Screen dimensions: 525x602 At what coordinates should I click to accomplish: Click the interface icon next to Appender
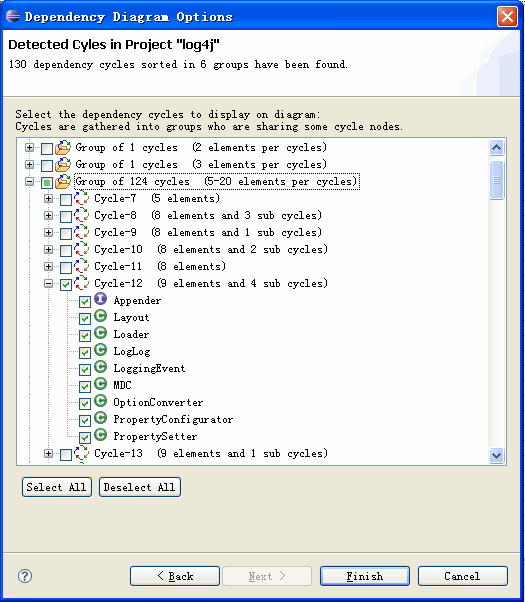click(101, 299)
